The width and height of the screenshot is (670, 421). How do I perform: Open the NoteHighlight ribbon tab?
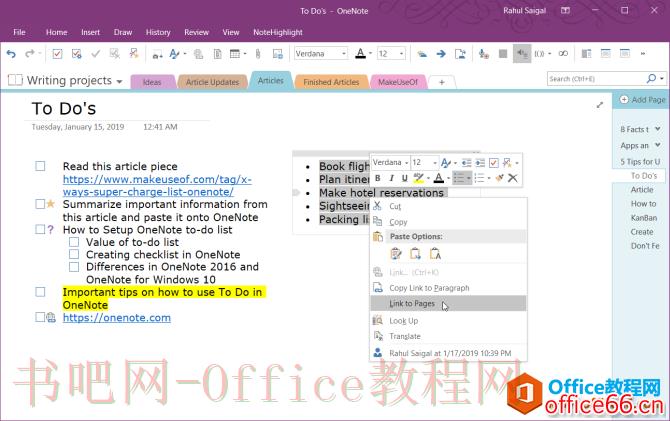pyautogui.click(x=278, y=32)
